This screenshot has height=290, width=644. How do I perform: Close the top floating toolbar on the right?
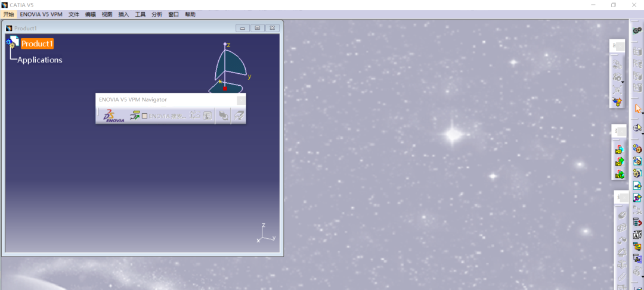(x=620, y=46)
